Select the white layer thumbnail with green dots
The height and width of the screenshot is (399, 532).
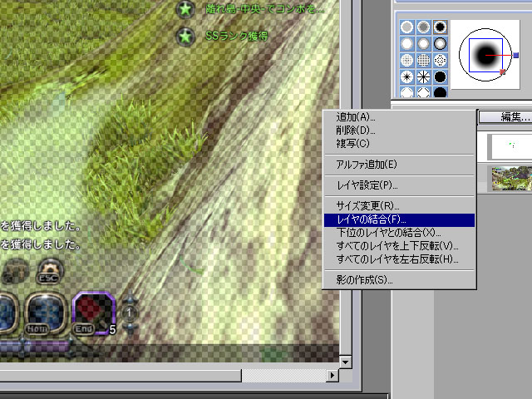coord(510,146)
